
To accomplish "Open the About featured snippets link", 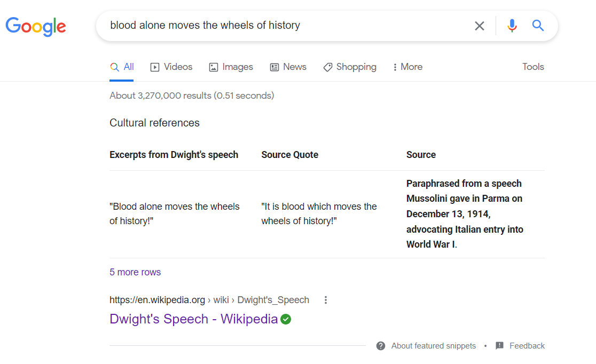I will (x=433, y=346).
